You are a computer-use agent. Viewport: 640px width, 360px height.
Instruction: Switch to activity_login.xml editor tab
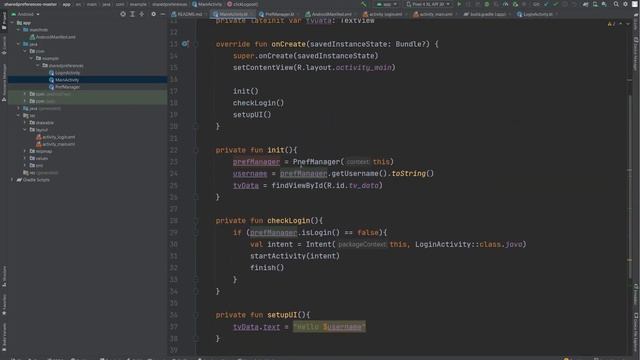coord(383,14)
